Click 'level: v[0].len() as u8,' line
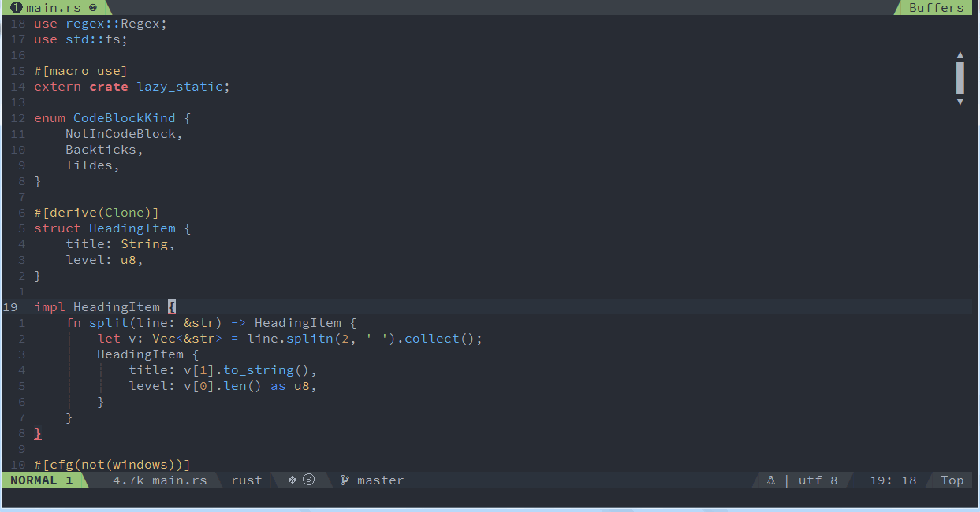 223,386
